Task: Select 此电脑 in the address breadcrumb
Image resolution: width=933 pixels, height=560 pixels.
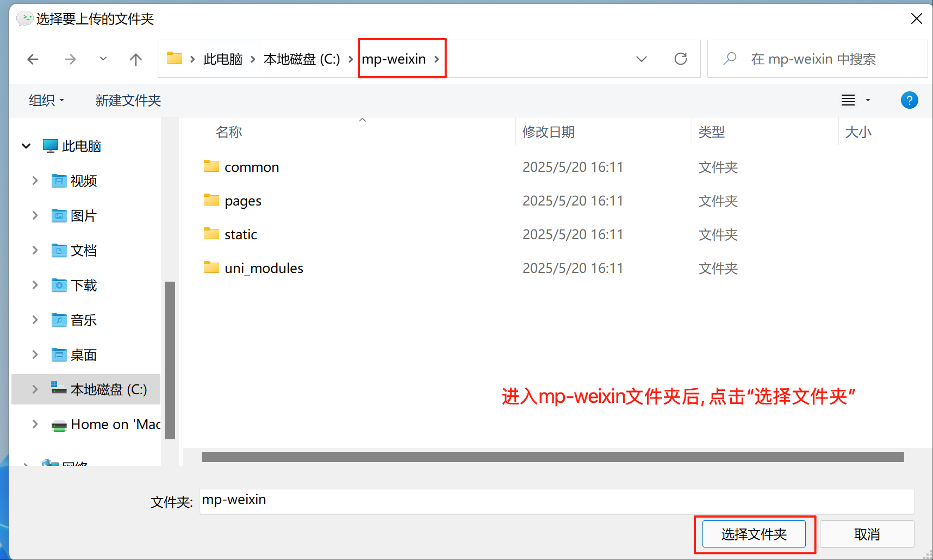Action: pyautogui.click(x=223, y=59)
